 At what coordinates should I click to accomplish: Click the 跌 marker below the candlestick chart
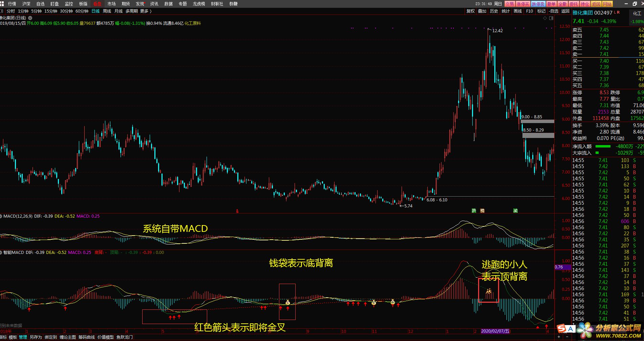[x=474, y=210]
